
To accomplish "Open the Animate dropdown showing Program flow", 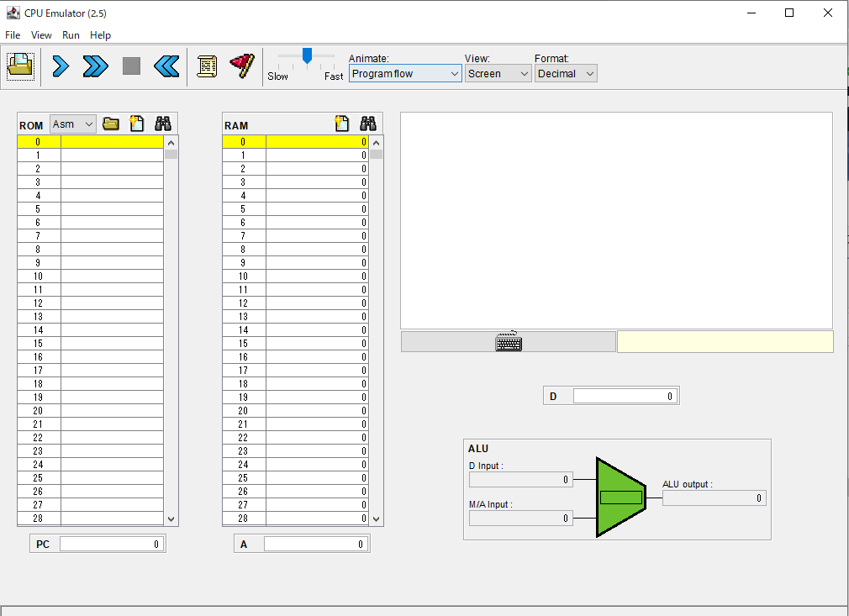I will (x=405, y=74).
